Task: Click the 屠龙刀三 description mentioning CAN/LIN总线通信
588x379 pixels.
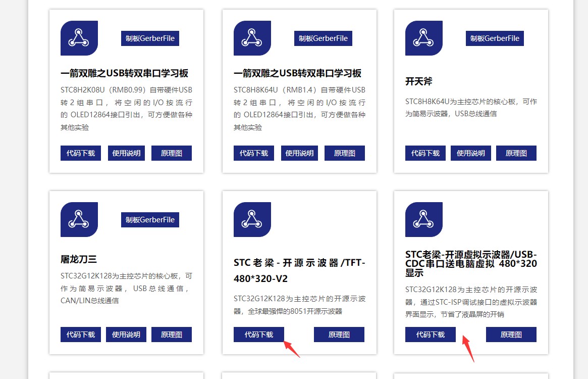Action: tap(126, 288)
